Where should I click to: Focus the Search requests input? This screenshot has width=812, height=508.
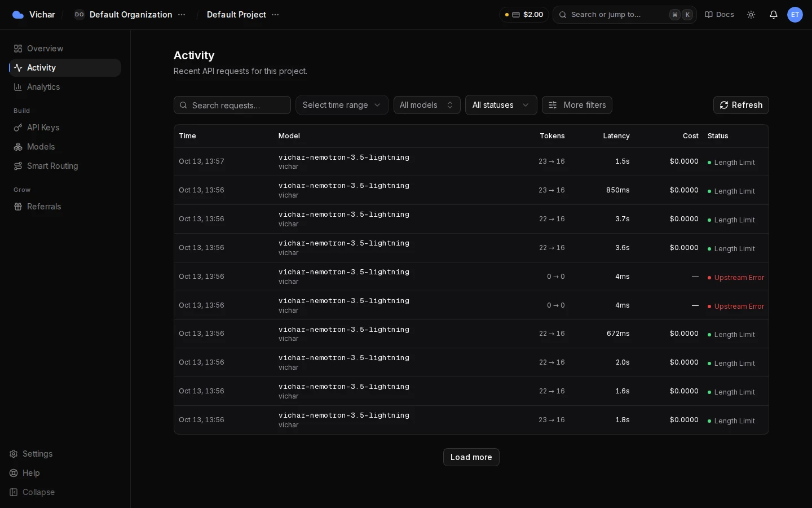point(232,105)
